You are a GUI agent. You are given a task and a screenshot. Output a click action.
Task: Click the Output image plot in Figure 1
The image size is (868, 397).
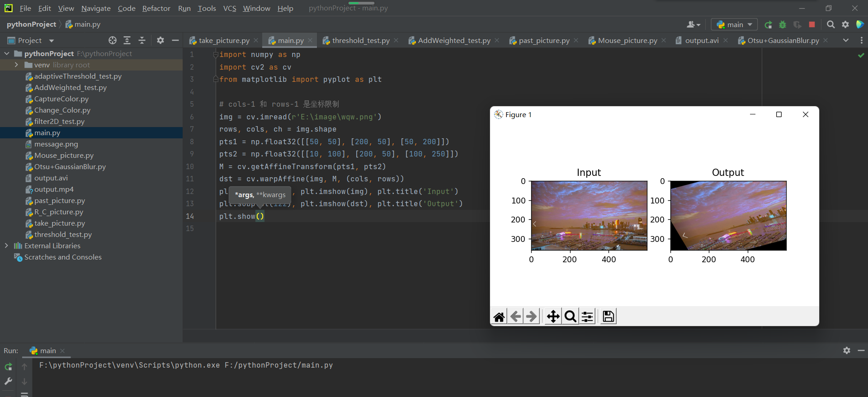(728, 216)
